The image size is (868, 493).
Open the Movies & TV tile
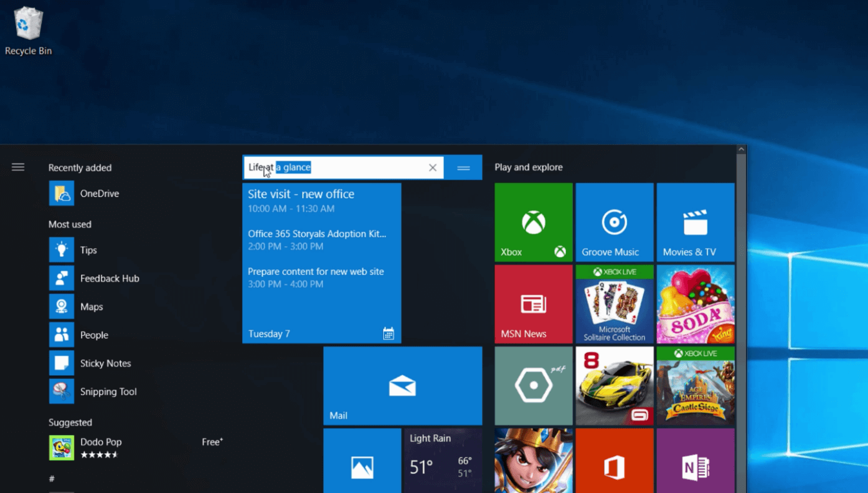pos(695,222)
